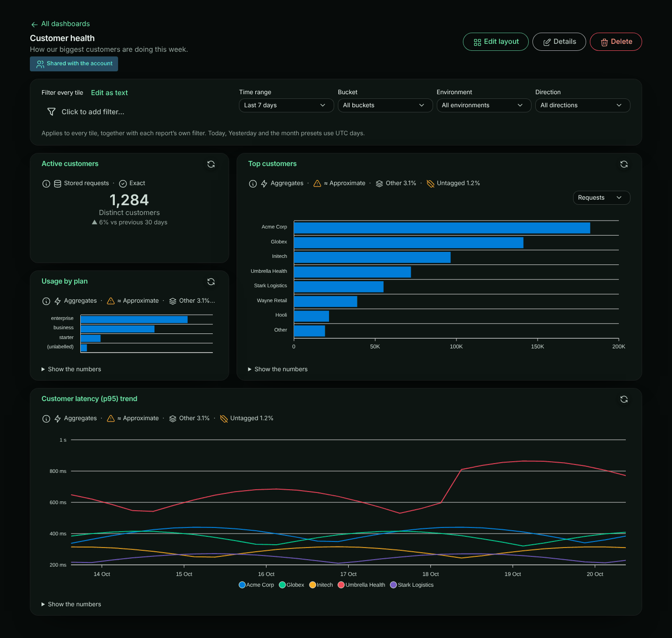This screenshot has height=638, width=672.
Task: Open the Direction dropdown
Action: (583, 105)
